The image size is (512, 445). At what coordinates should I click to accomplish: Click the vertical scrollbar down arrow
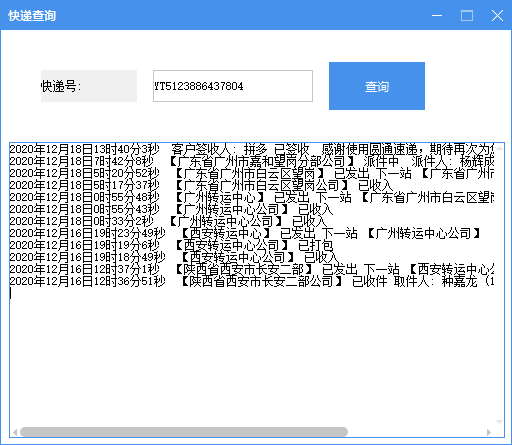click(499, 422)
